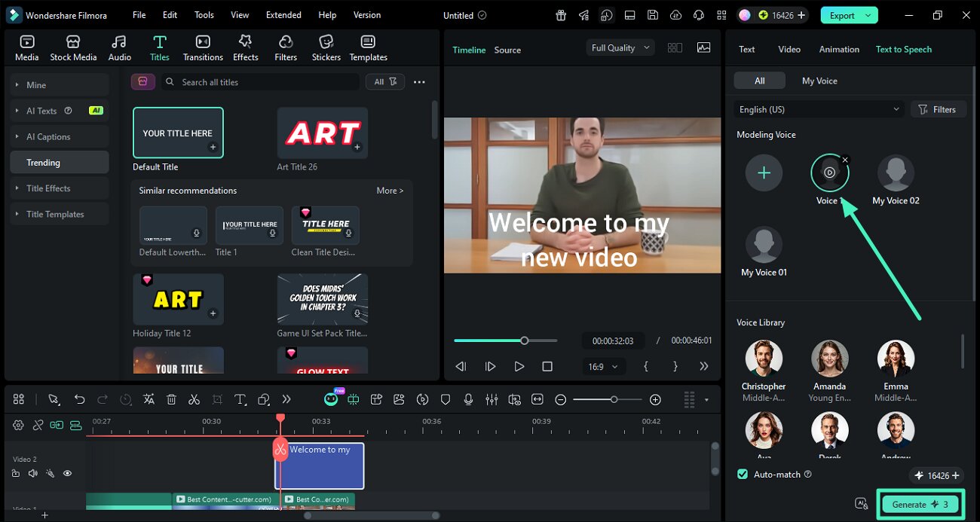Open the snapshot image icon above preview
This screenshot has height=522, width=980.
(703, 47)
